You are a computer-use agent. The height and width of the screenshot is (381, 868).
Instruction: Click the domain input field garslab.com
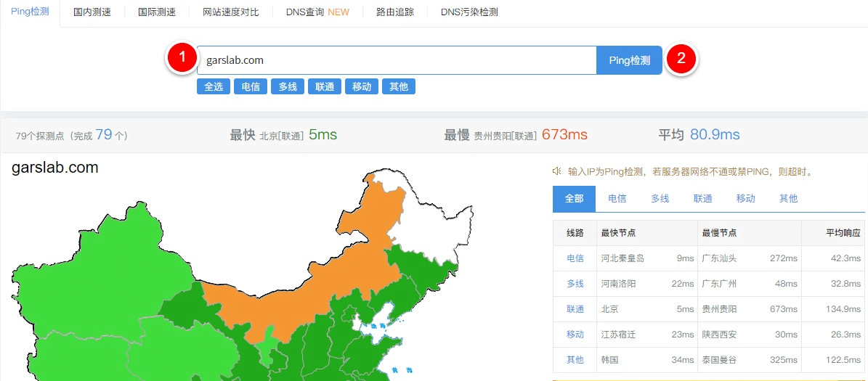pyautogui.click(x=397, y=60)
